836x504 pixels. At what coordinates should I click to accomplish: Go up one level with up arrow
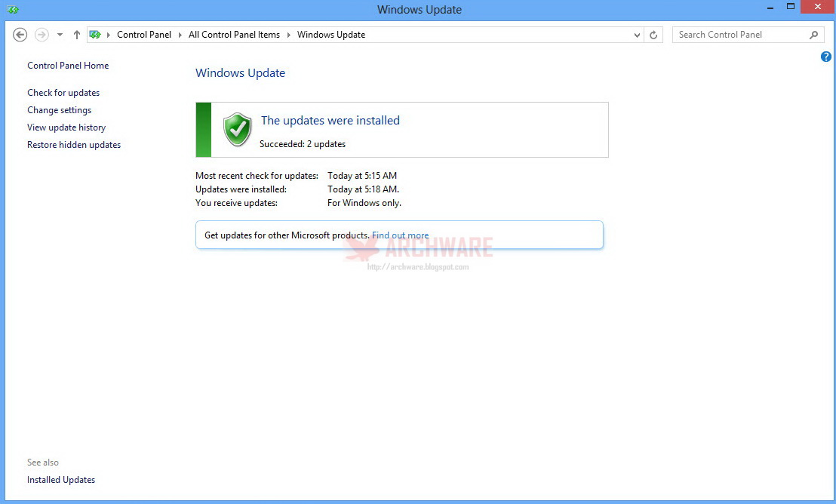(x=77, y=35)
